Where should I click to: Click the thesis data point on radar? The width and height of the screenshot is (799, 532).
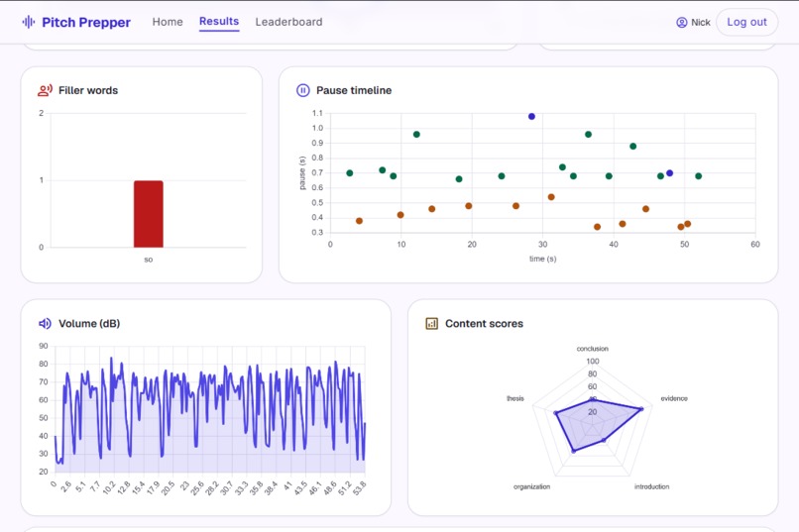(x=555, y=413)
